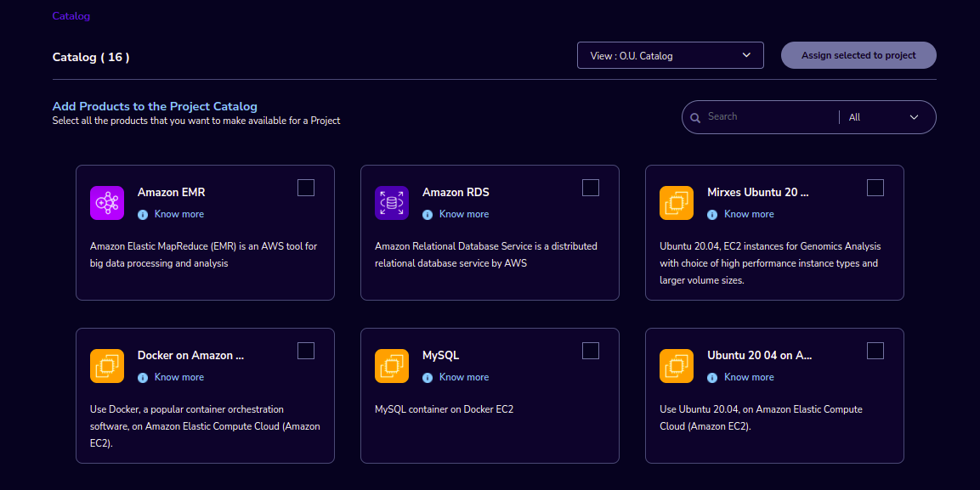Select the Amazon RDS checkbox
Image resolution: width=980 pixels, height=490 pixels.
pos(591,188)
